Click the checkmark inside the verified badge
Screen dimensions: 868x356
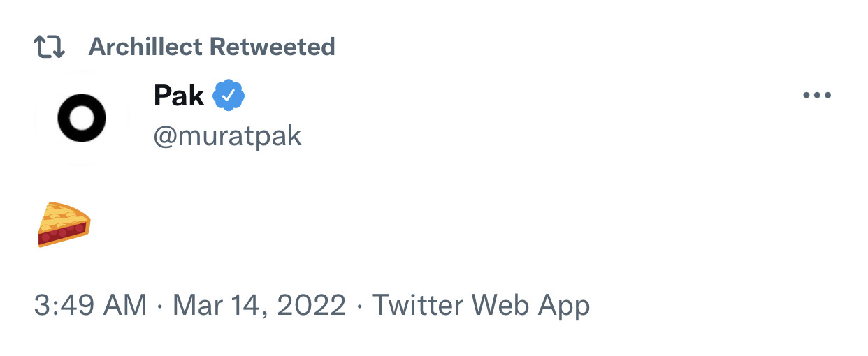[229, 96]
